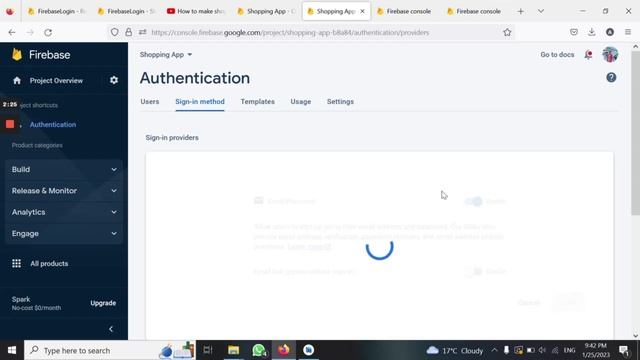This screenshot has height=360, width=640.
Task: Collapse the Firebase sidebar with arrow
Action: [111, 329]
